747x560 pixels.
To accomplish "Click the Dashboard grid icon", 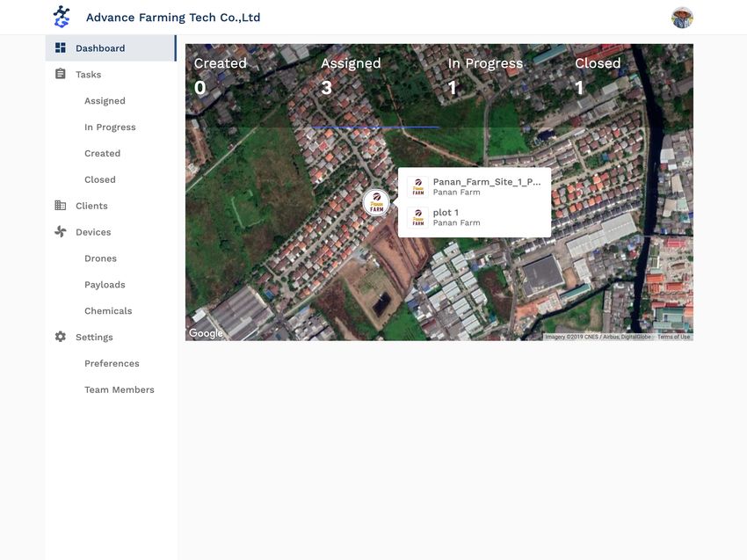I will tap(61, 47).
